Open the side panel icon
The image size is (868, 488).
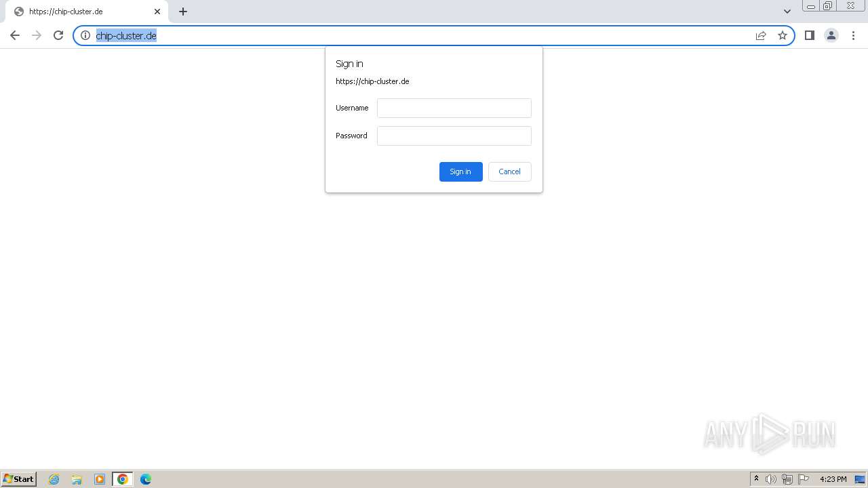pos(810,35)
